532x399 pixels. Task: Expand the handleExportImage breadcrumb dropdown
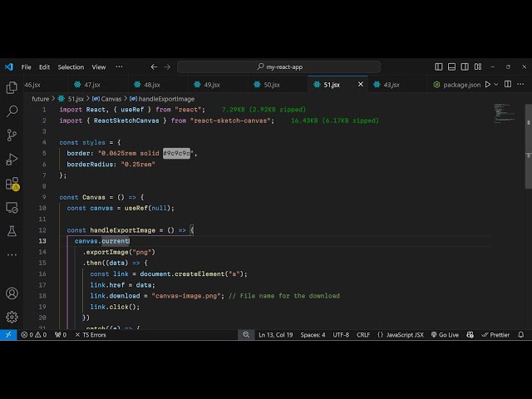(165, 98)
